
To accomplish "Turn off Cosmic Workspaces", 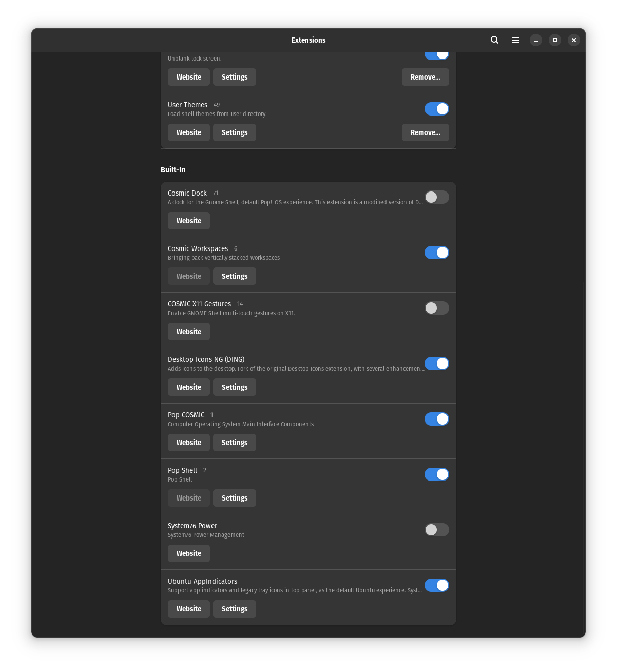I will [436, 253].
